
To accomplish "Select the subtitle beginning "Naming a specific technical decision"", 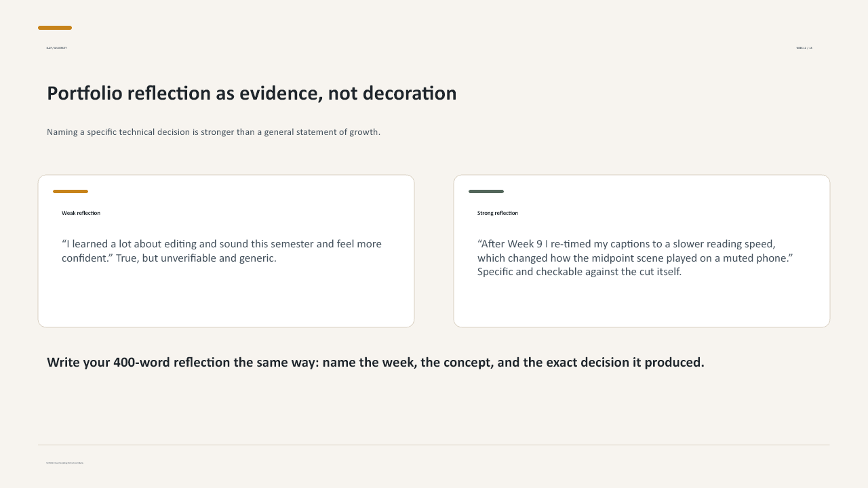I will (214, 132).
